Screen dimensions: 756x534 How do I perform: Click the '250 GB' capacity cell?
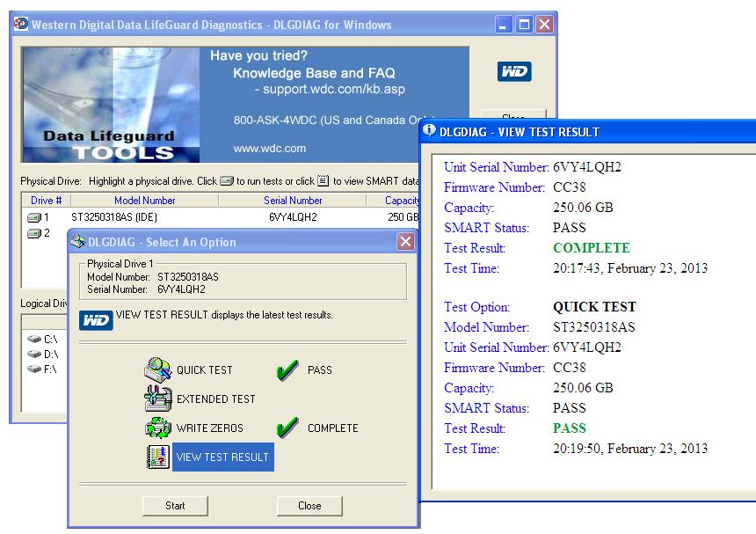pos(403,217)
